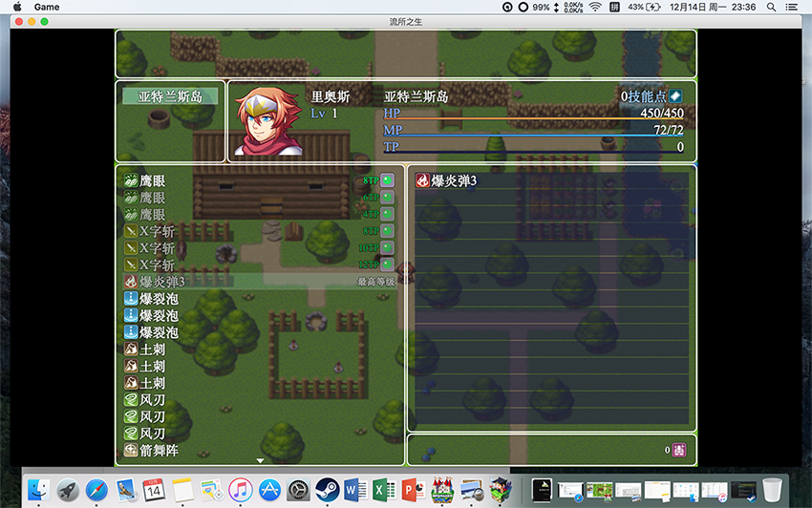Open the Game menu in menu bar

click(x=47, y=7)
